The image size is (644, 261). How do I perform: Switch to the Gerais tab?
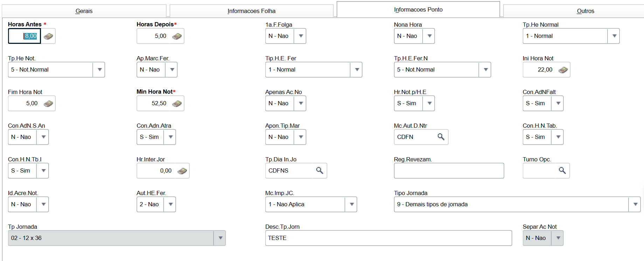click(x=84, y=11)
